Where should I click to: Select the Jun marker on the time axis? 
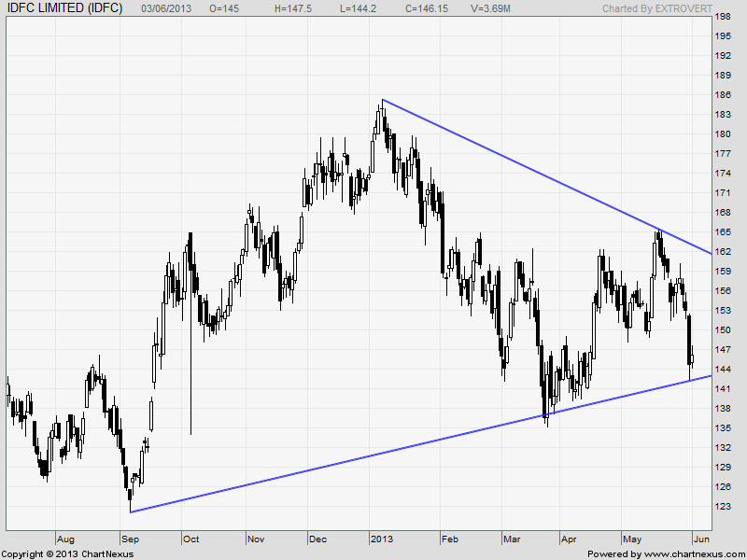(701, 539)
